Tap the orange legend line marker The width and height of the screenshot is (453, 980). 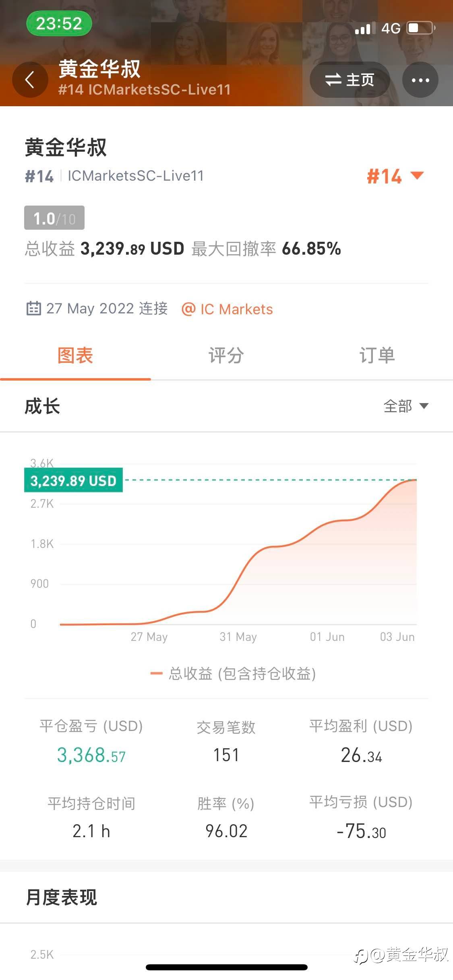click(x=156, y=673)
